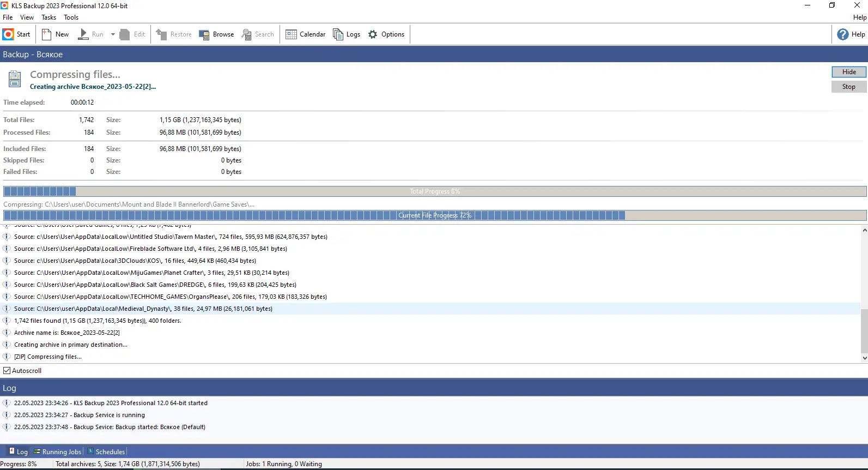
Task: Select the Planet Crafter source entry
Action: tap(430, 273)
